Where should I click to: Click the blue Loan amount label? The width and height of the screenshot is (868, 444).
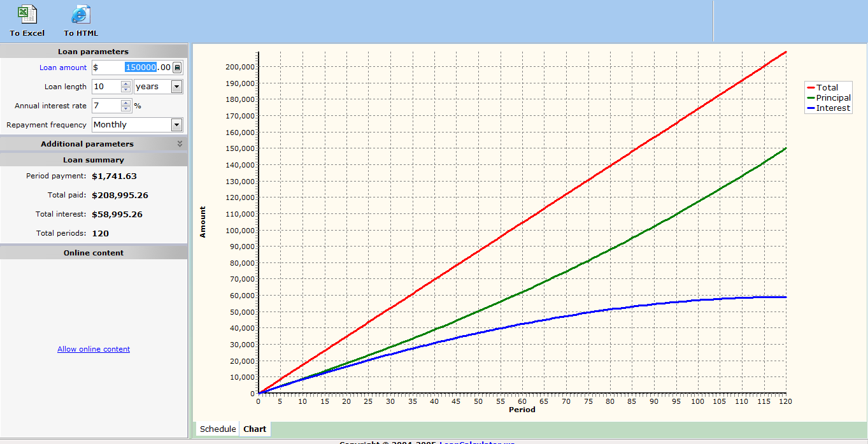[63, 68]
